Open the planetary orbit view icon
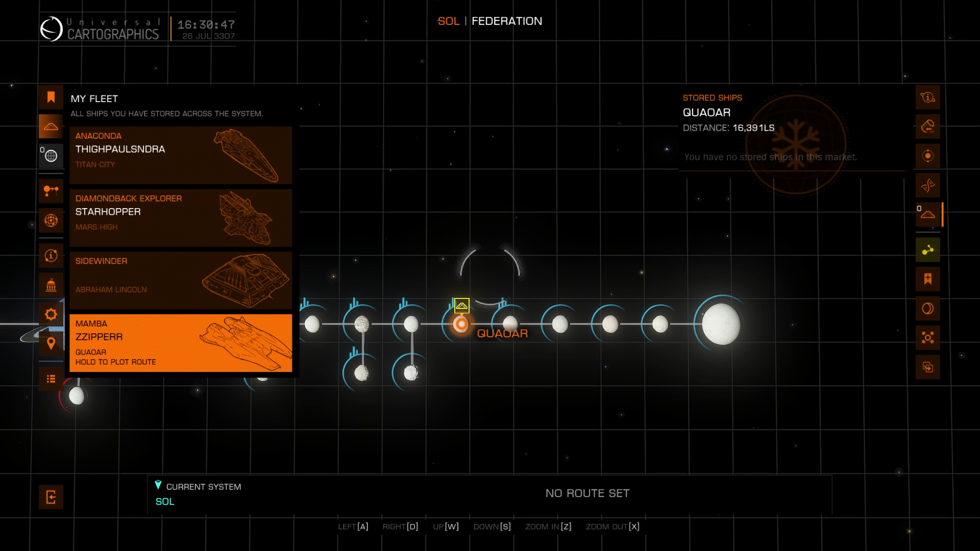This screenshot has height=551, width=980. click(x=51, y=220)
